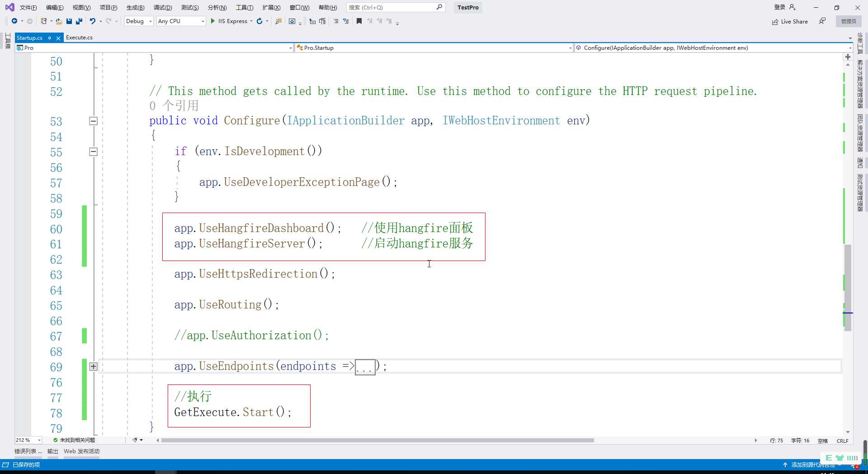The image size is (868, 474).
Task: Click the Live Share button
Action: [790, 21]
